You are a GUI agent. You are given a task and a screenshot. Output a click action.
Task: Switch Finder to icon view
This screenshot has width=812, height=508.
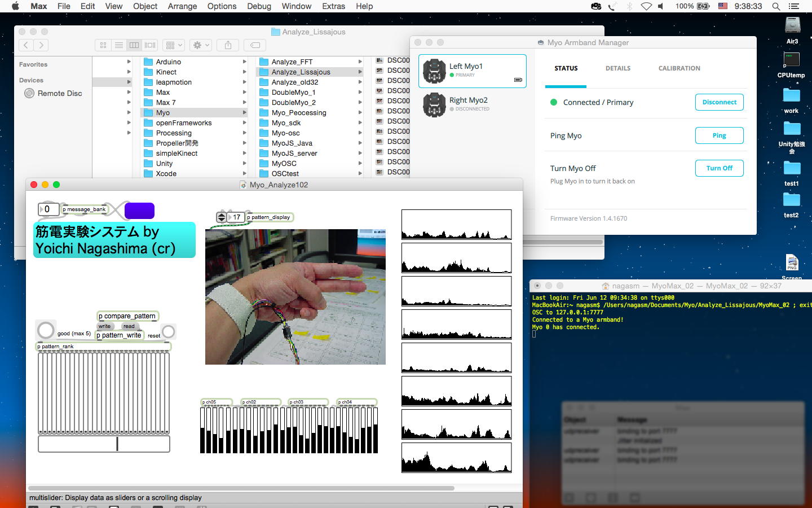(103, 45)
